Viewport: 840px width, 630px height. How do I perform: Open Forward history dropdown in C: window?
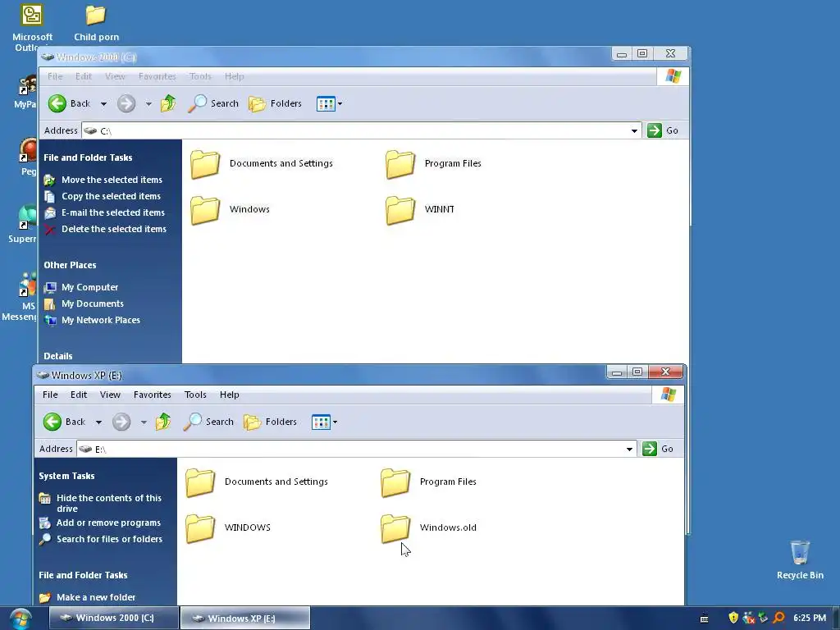148,104
